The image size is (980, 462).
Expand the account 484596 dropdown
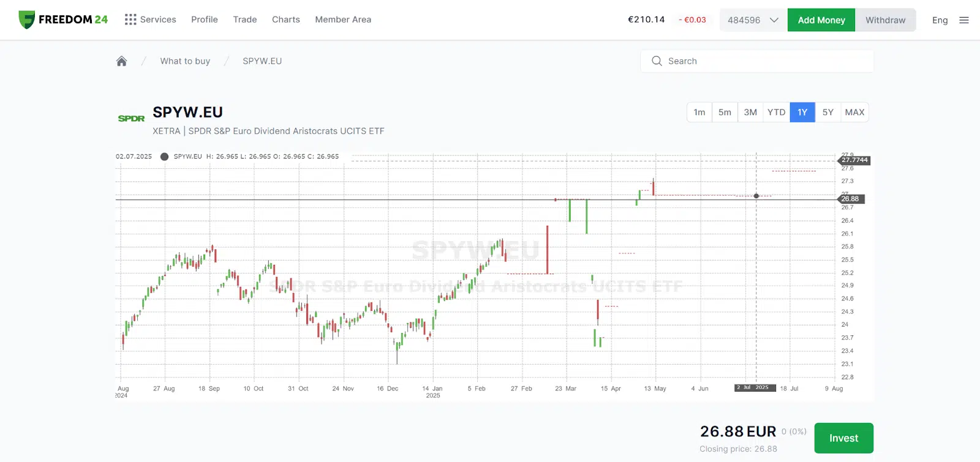coord(753,20)
